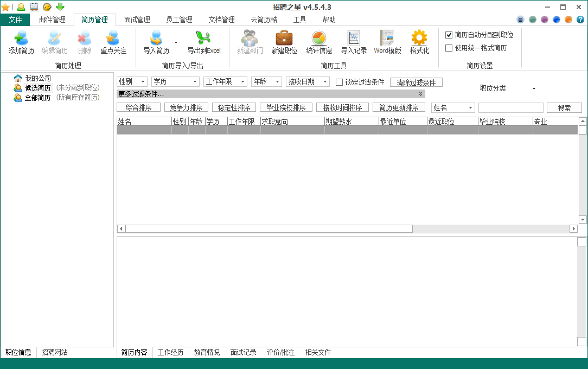The width and height of the screenshot is (588, 369).
Task: Click the 重点关注 ribbon icon
Action: pyautogui.click(x=113, y=39)
